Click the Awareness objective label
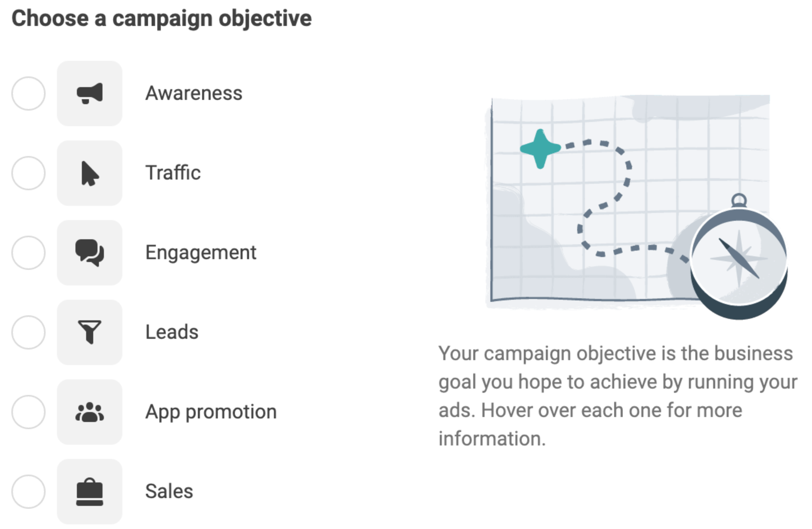Image resolution: width=812 pixels, height=529 pixels. click(194, 93)
